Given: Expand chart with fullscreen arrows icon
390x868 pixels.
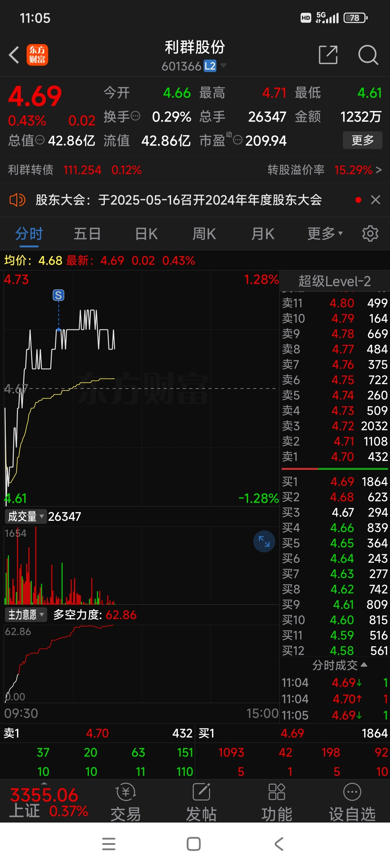Looking at the screenshot, I should (x=264, y=542).
